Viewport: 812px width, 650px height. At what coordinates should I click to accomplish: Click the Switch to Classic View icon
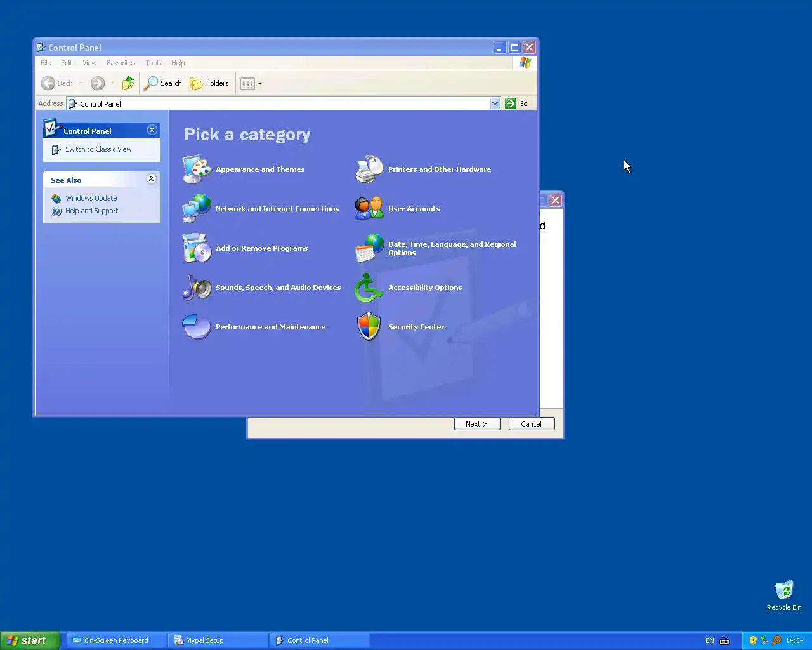pos(56,150)
